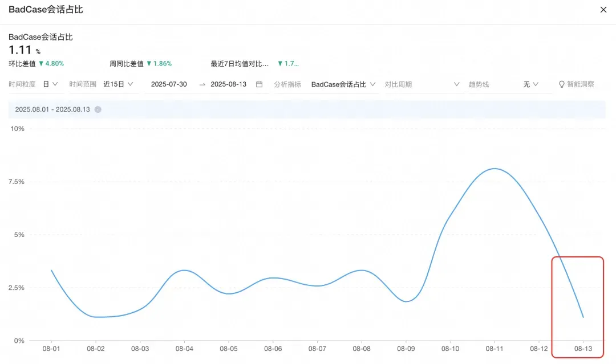Click the start date field 2025-07-30
The height and width of the screenshot is (364, 616).
169,84
